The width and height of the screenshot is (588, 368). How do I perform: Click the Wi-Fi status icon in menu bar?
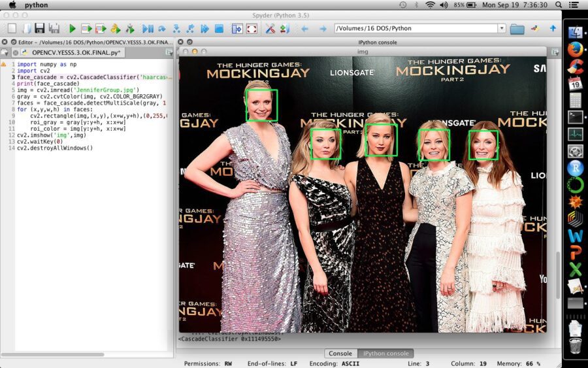point(430,5)
